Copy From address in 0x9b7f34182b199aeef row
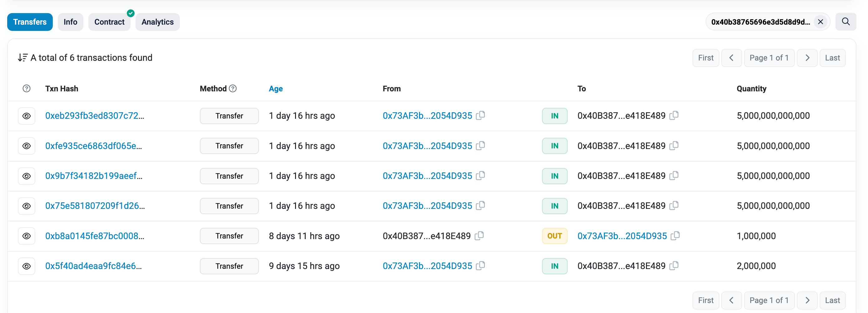 pos(481,176)
